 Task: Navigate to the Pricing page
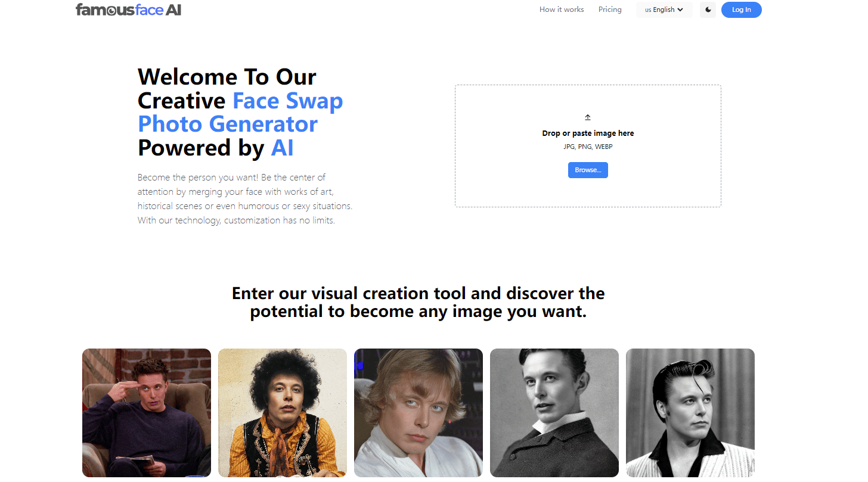click(610, 10)
